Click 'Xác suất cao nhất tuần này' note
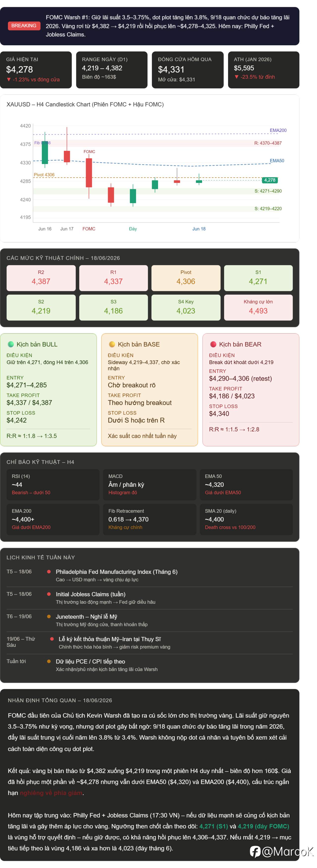 pyautogui.click(x=142, y=436)
